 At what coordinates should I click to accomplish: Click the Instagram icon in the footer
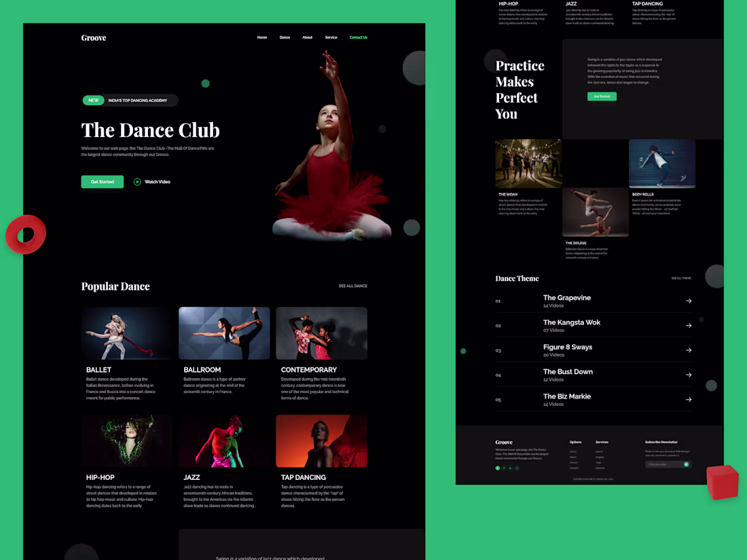pos(517,468)
